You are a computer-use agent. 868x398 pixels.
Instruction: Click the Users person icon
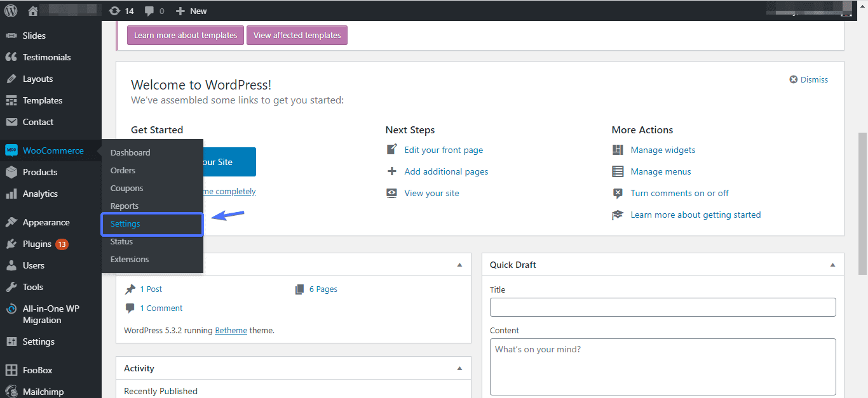point(11,265)
